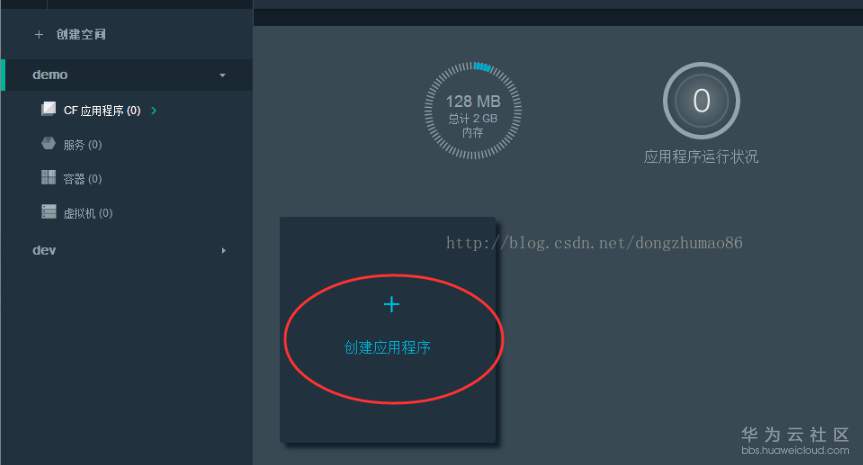Expand the dev space arrow
Viewport: 863px width, 465px height.
[223, 250]
